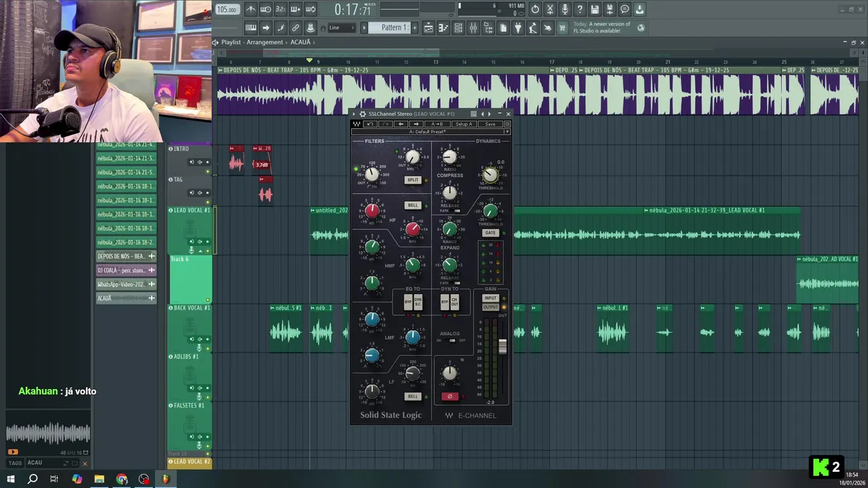Click the INPUT gain meter button
Image resolution: width=868 pixels, height=488 pixels.
click(x=490, y=298)
